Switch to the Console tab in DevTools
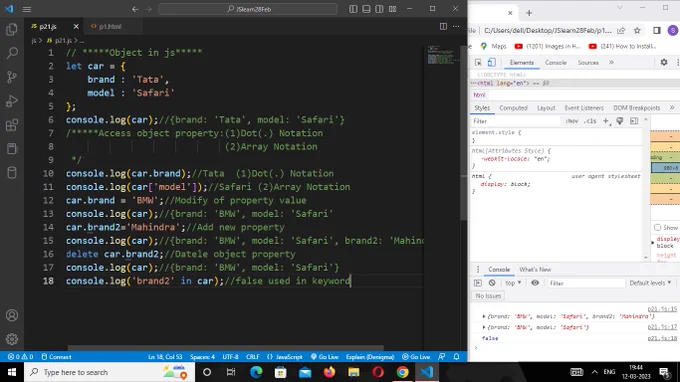Image resolution: width=680 pixels, height=382 pixels. point(556,62)
